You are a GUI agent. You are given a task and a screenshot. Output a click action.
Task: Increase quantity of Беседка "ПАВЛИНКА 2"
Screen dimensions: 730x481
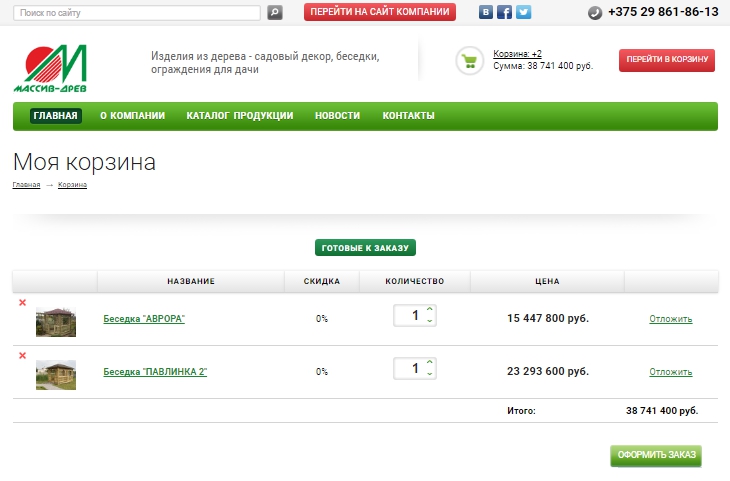(x=429, y=362)
